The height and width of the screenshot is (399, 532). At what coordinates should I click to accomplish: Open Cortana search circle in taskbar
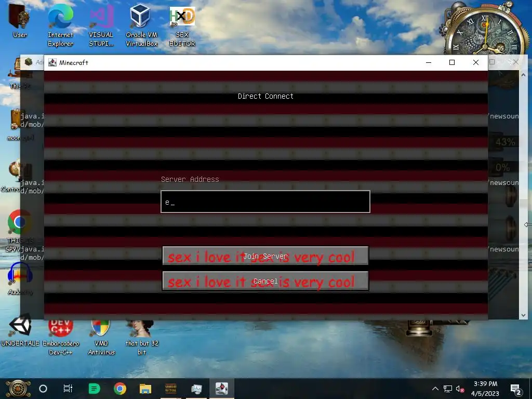(43, 389)
